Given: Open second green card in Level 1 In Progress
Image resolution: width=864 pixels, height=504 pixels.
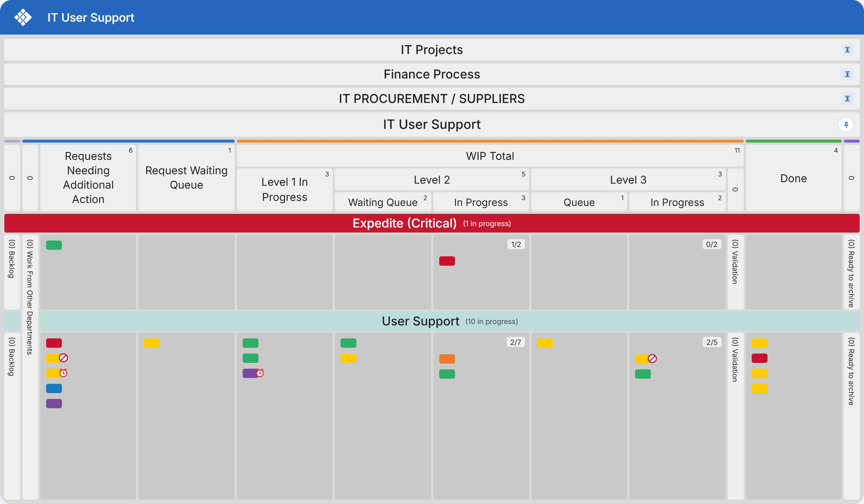Looking at the screenshot, I should point(251,358).
